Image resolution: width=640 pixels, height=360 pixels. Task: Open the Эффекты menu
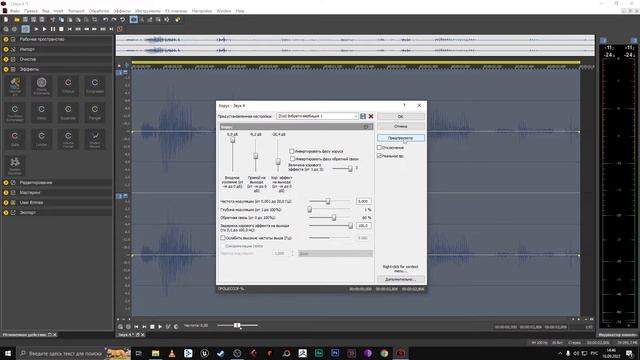(122, 11)
